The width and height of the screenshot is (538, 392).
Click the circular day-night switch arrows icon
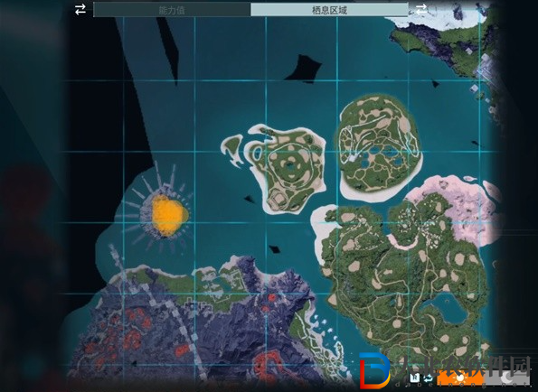[428, 378]
